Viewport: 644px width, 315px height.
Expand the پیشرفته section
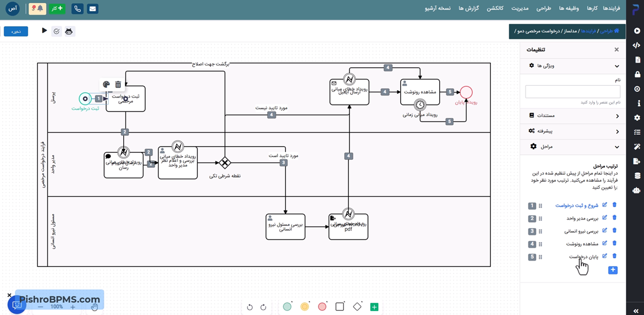(573, 131)
